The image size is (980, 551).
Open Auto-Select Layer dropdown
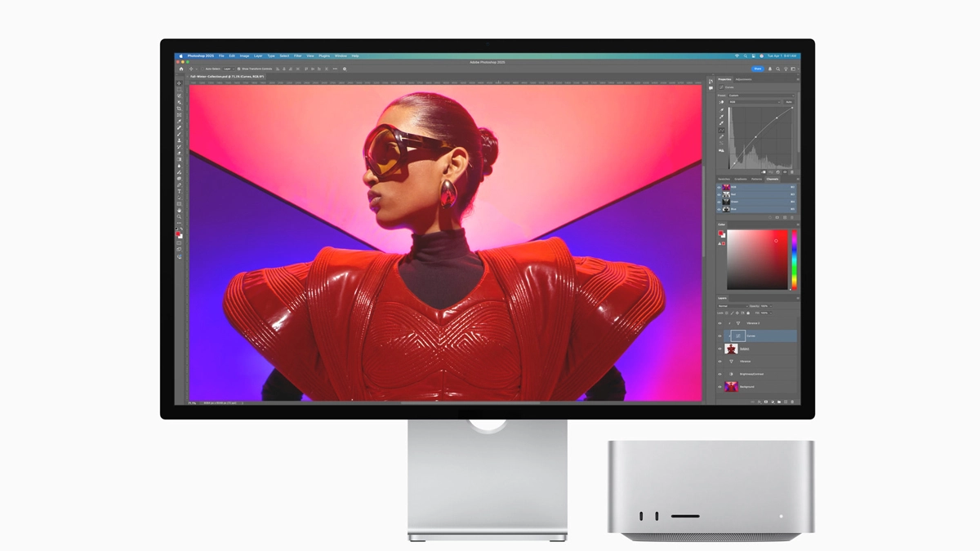click(x=229, y=69)
